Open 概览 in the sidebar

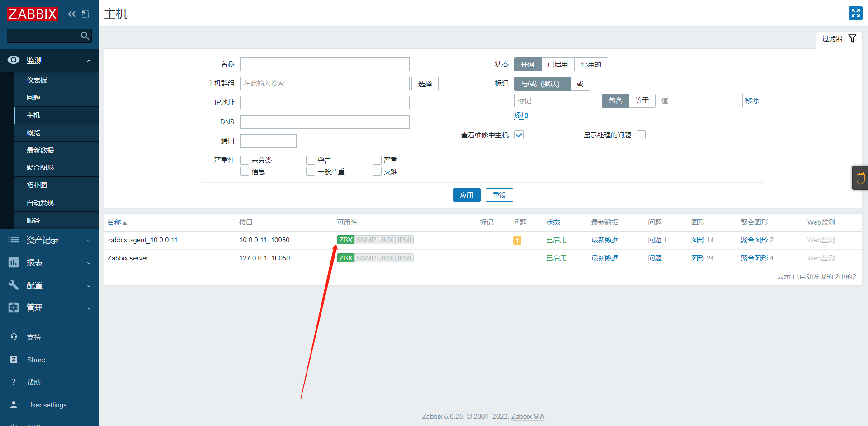[x=56, y=133]
